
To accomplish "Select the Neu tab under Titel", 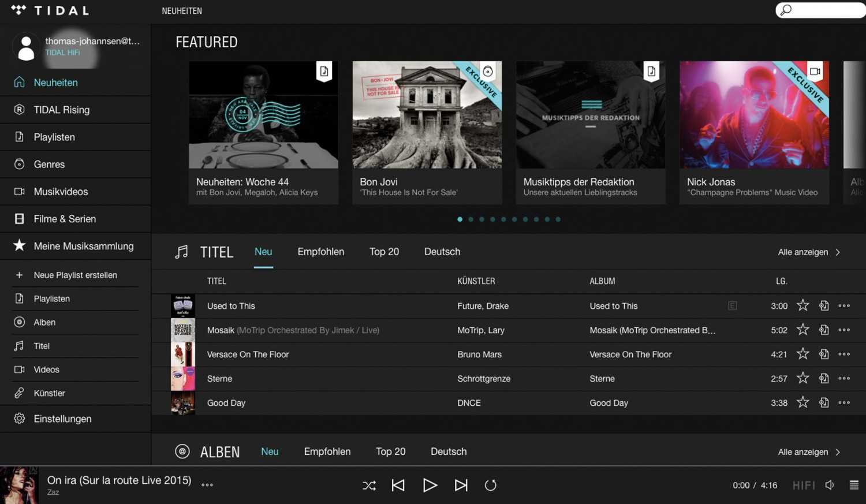I will pyautogui.click(x=263, y=252).
